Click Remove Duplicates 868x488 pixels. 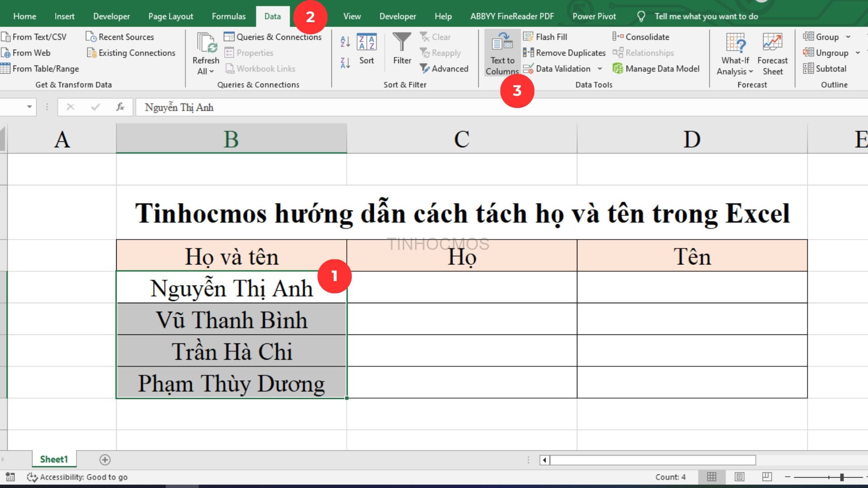564,53
